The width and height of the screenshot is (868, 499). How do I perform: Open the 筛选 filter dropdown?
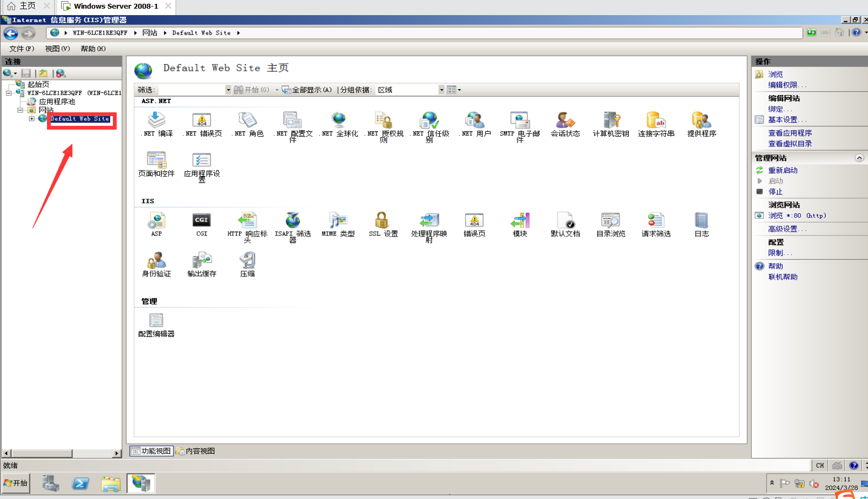point(228,90)
